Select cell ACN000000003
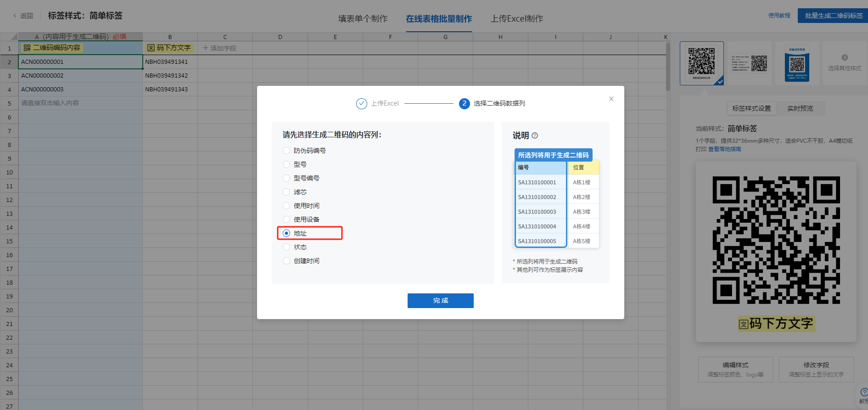Viewport: 868px width, 410px height. pos(80,90)
